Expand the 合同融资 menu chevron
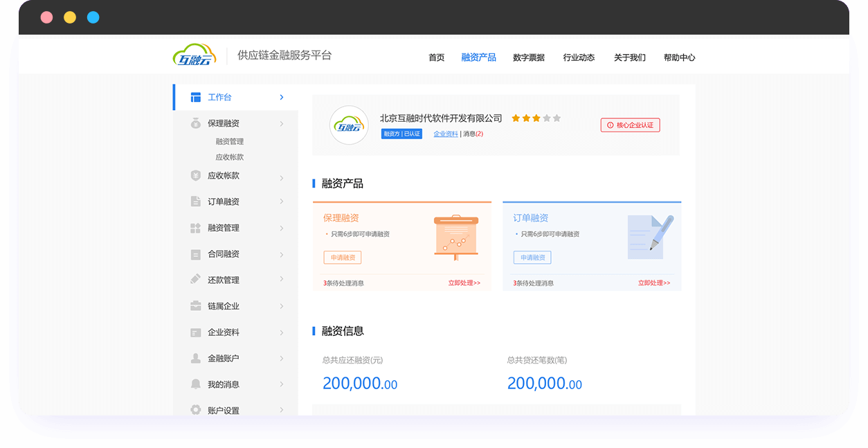The height and width of the screenshot is (448, 868). pos(282,255)
